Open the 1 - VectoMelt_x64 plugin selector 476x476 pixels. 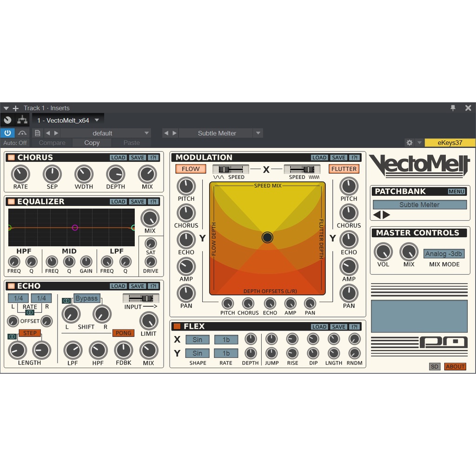68,120
